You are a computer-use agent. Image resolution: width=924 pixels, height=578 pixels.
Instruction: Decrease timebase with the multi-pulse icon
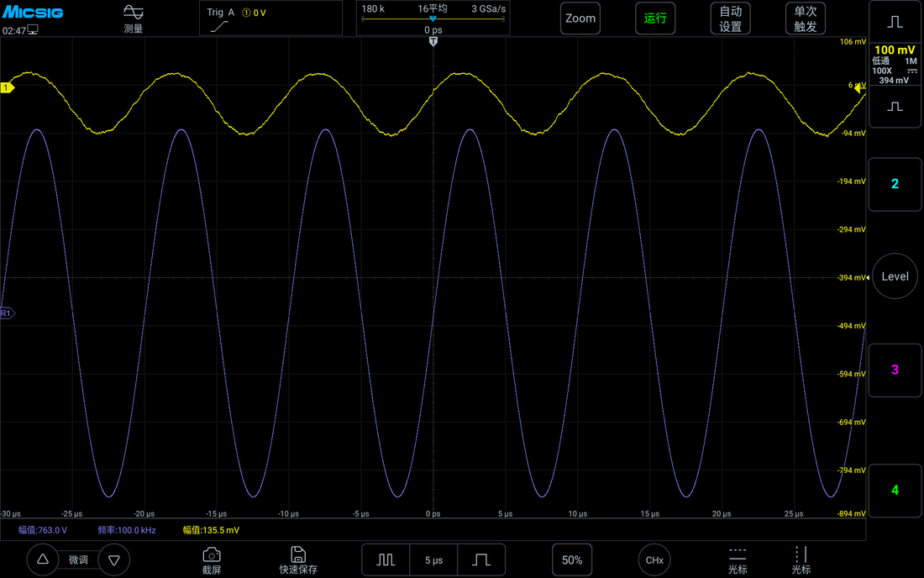click(x=386, y=560)
